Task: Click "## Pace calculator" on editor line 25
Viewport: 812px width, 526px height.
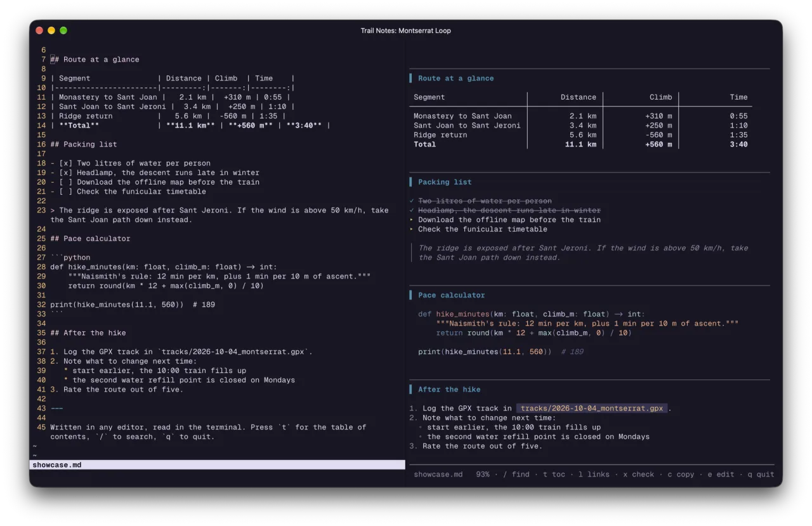Action: pos(90,239)
